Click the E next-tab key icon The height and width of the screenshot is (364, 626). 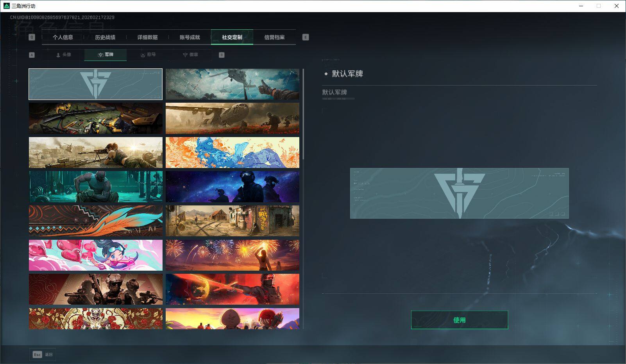(306, 37)
